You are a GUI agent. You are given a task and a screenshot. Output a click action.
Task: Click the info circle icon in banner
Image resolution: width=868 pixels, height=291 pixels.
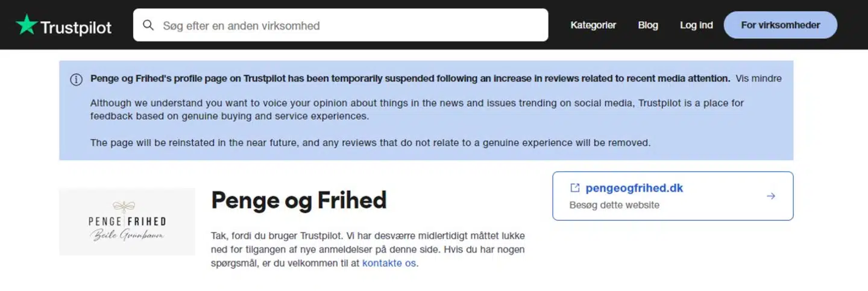pos(76,80)
